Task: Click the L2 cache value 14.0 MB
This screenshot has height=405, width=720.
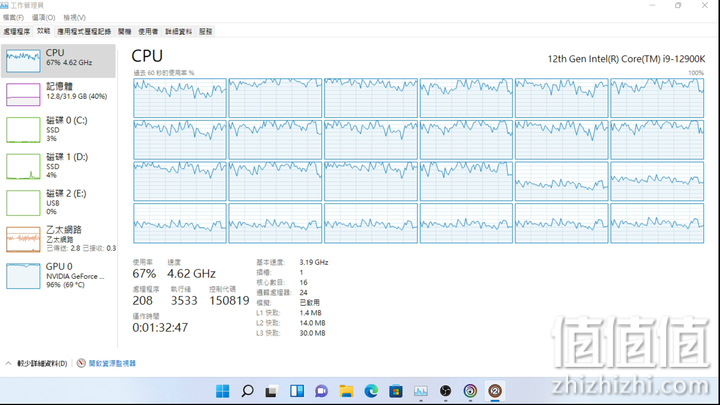Action: point(312,323)
